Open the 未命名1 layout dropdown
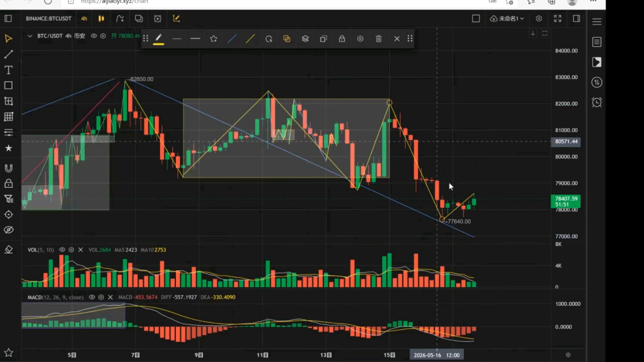The image size is (644, 362). click(507, 18)
